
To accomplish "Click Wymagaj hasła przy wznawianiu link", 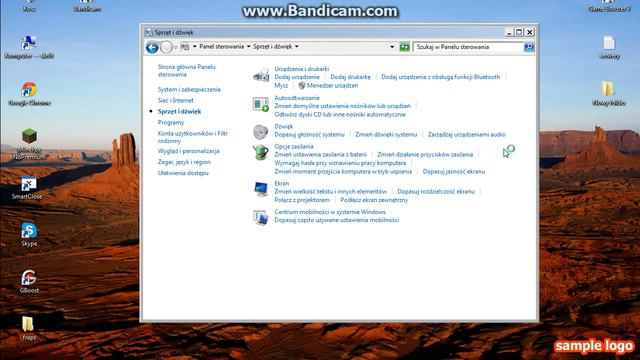I will [x=340, y=163].
